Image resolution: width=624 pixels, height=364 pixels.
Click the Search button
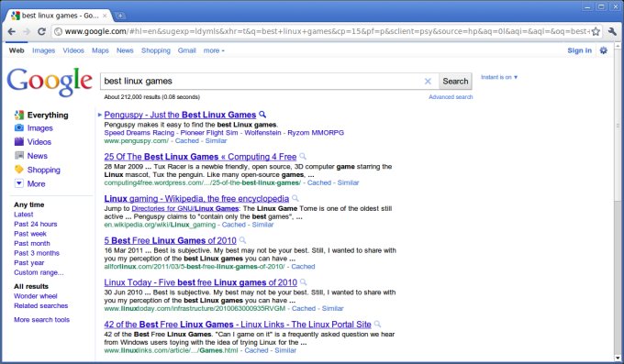455,82
